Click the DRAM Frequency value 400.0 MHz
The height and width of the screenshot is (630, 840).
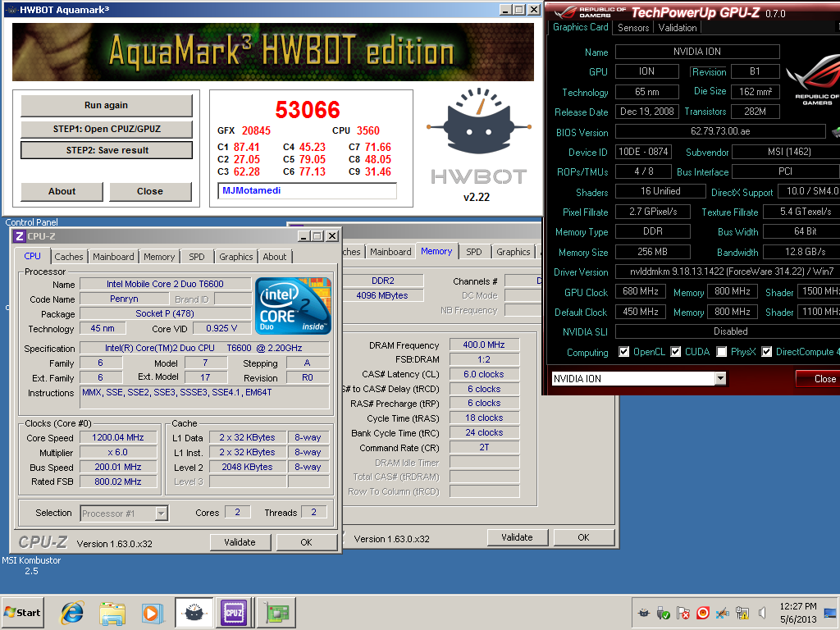(x=484, y=345)
